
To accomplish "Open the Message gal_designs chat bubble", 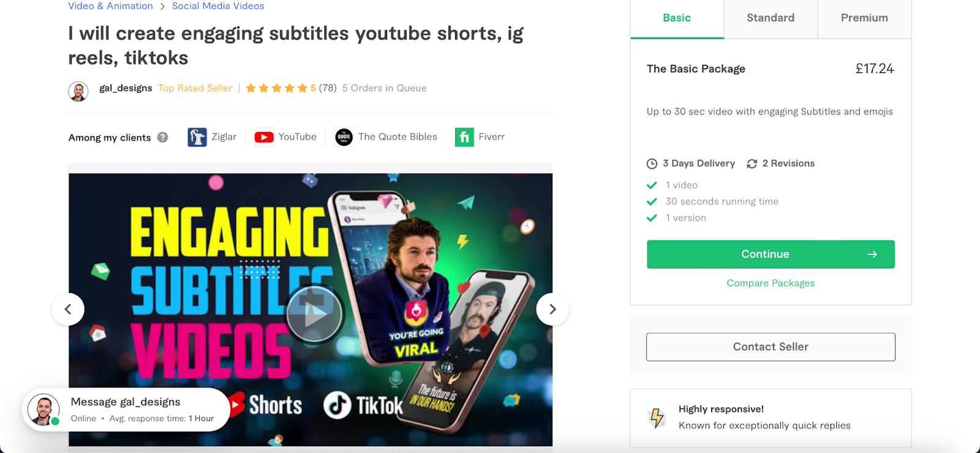I will (126, 409).
